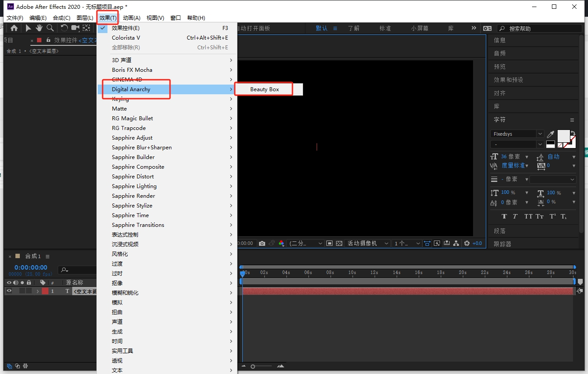The height and width of the screenshot is (374, 588).
Task: Choose Colorista V menu entry
Action: [x=167, y=38]
